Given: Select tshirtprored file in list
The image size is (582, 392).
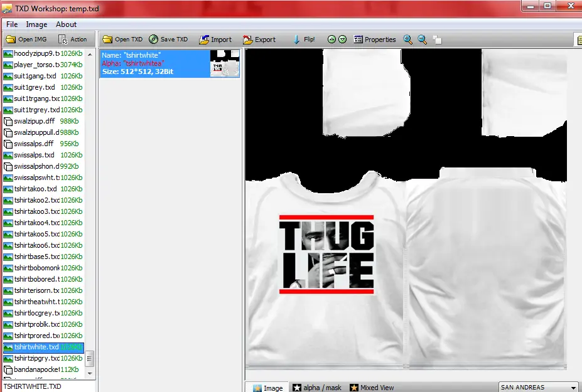Looking at the screenshot, I should (x=43, y=336).
